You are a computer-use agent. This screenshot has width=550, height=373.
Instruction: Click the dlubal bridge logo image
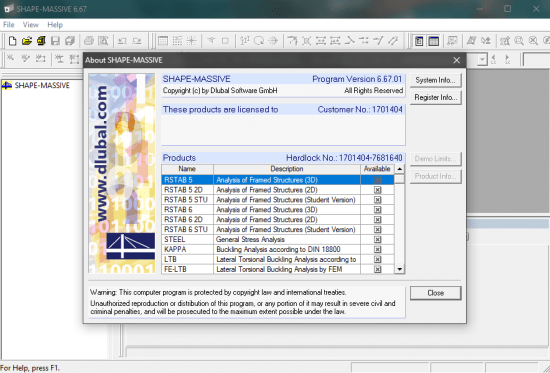(130, 246)
